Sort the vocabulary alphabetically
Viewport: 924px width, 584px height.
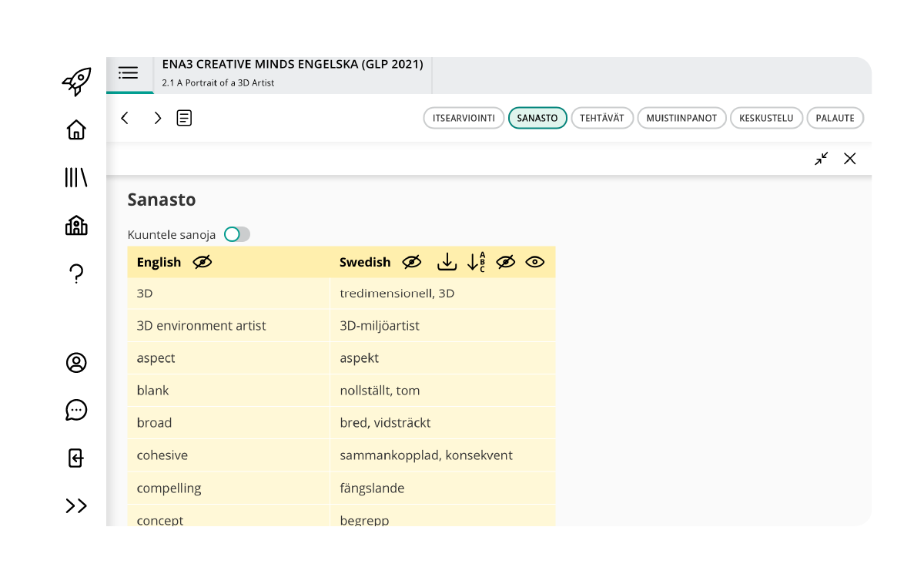click(477, 262)
